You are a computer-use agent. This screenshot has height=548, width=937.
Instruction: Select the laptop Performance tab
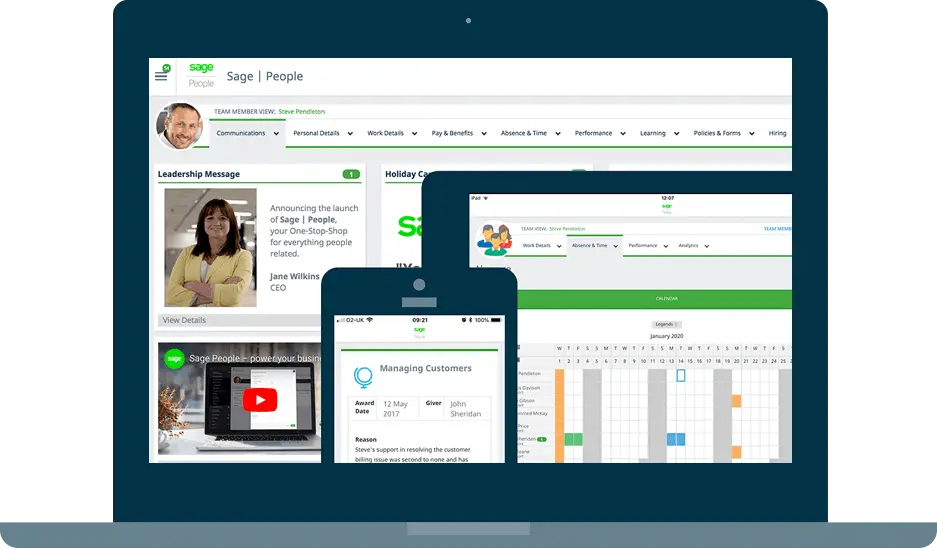593,133
